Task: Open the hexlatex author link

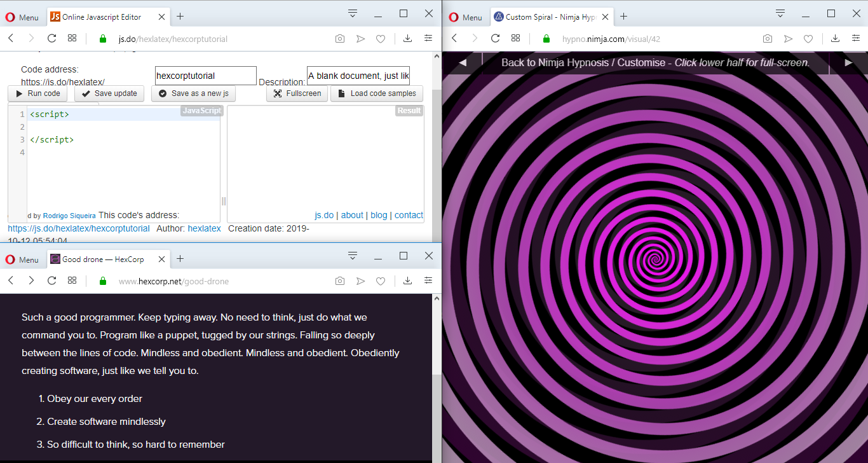Action: tap(205, 228)
